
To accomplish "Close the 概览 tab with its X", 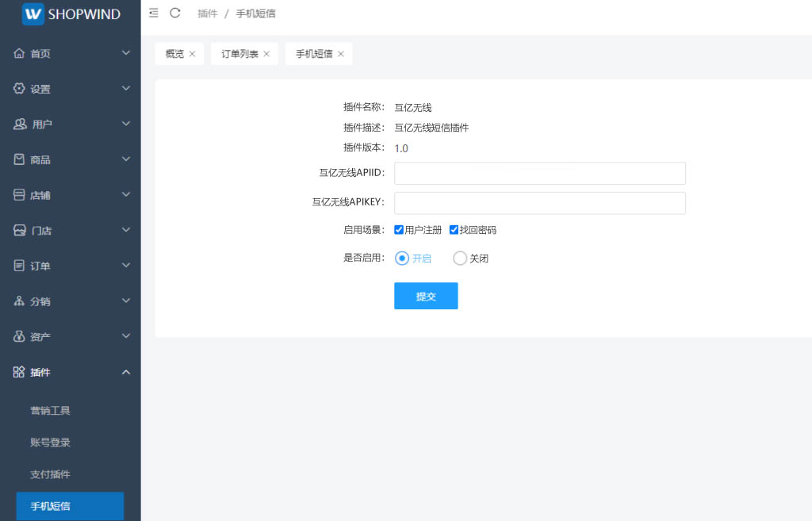I will 192,54.
